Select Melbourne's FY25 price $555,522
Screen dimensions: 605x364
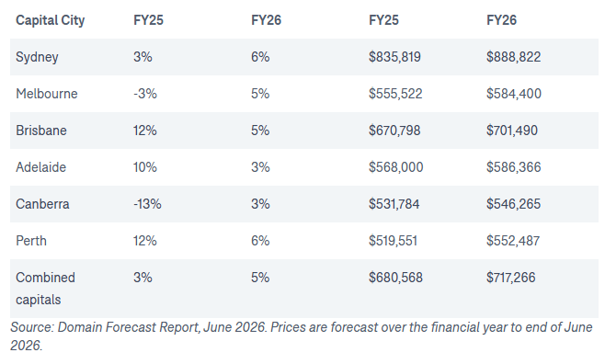coord(395,94)
